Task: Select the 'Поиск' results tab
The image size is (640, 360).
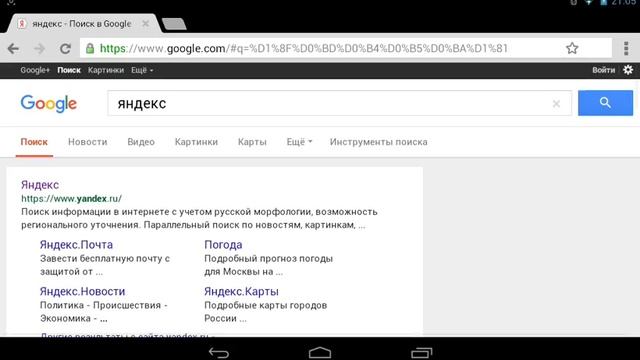Action: click(x=34, y=142)
